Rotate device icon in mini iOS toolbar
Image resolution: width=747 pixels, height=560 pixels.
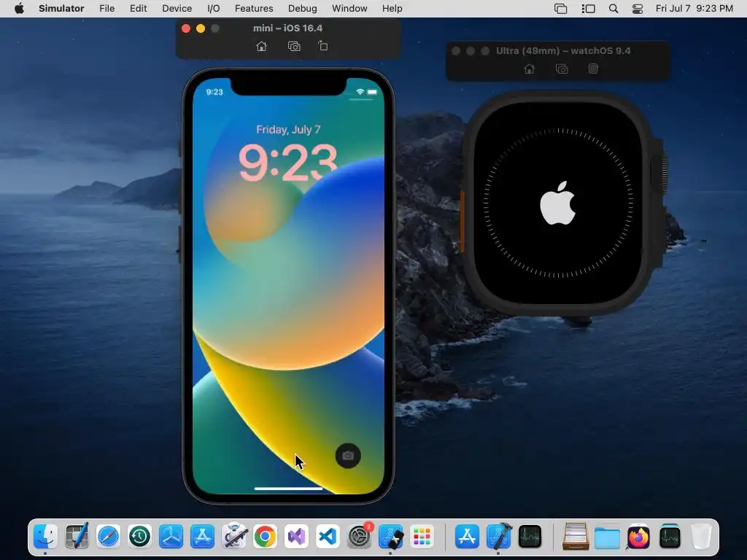point(323,46)
